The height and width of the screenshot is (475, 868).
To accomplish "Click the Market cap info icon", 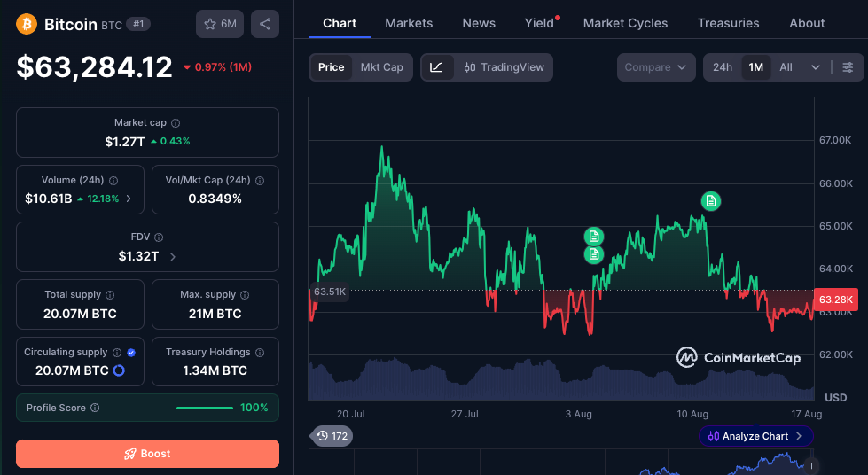I will click(x=176, y=123).
